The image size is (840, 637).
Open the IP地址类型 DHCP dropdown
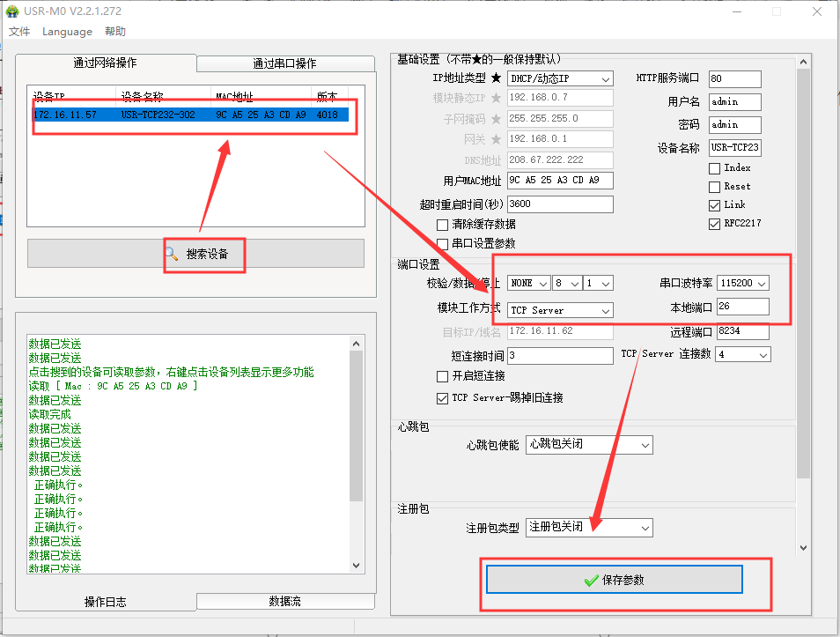[x=560, y=78]
